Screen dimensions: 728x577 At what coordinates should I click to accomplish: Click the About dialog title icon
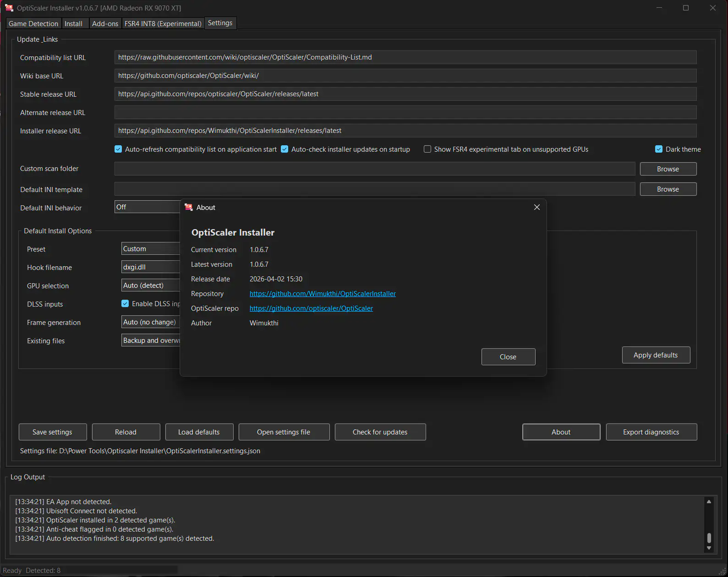(188, 207)
